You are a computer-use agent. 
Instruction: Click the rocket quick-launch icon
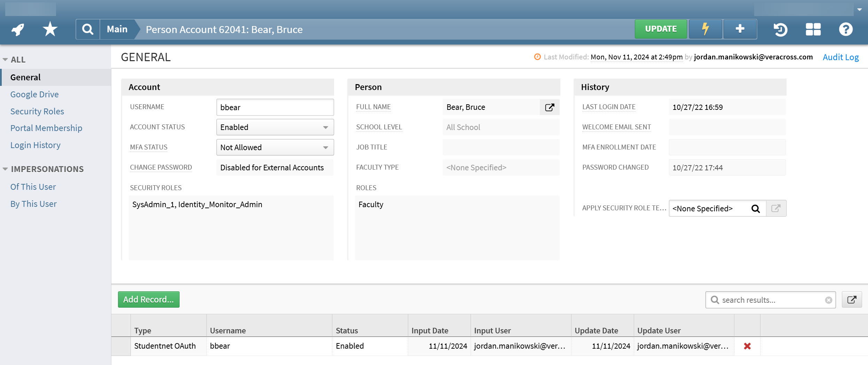(x=17, y=29)
